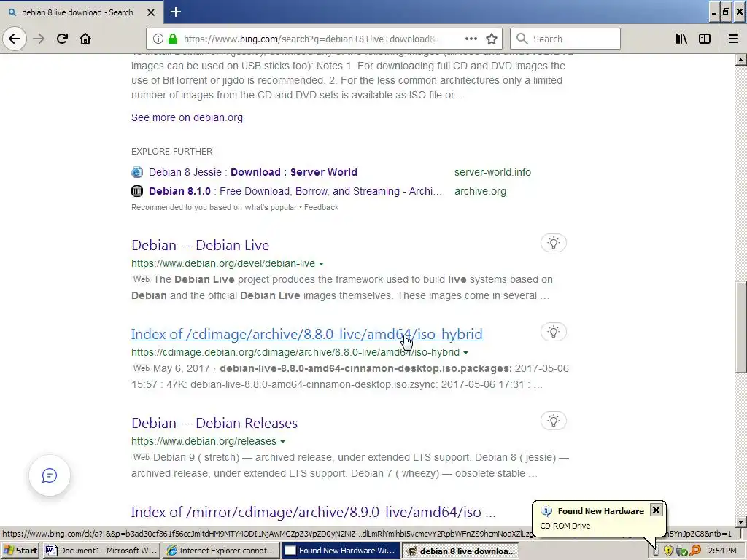Viewport: 747px width, 560px height.
Task: Click the archive.org building favicon
Action: pyautogui.click(x=137, y=191)
